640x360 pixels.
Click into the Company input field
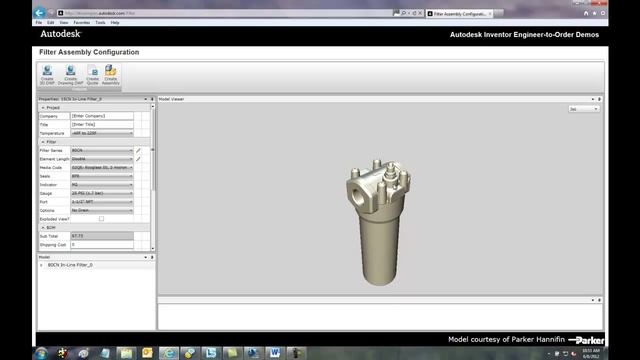point(102,116)
